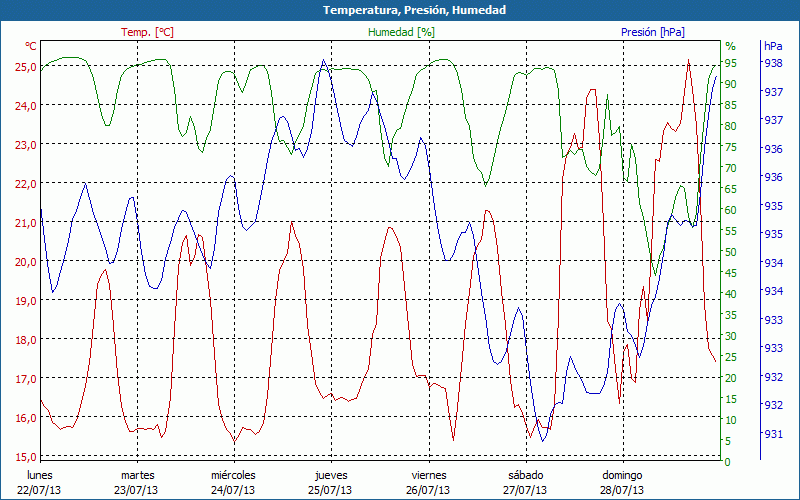Click the 938 pressure axis tick
Image resolution: width=800 pixels, height=500 pixels.
[x=773, y=62]
